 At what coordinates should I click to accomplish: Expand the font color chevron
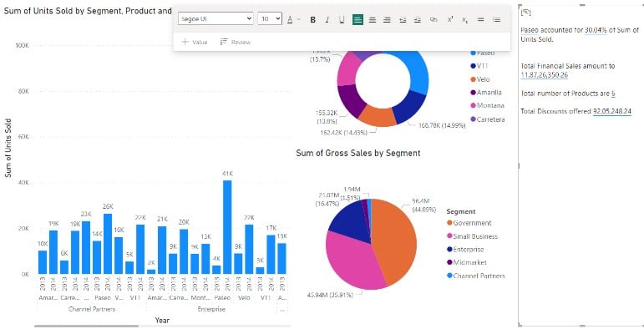pos(299,19)
